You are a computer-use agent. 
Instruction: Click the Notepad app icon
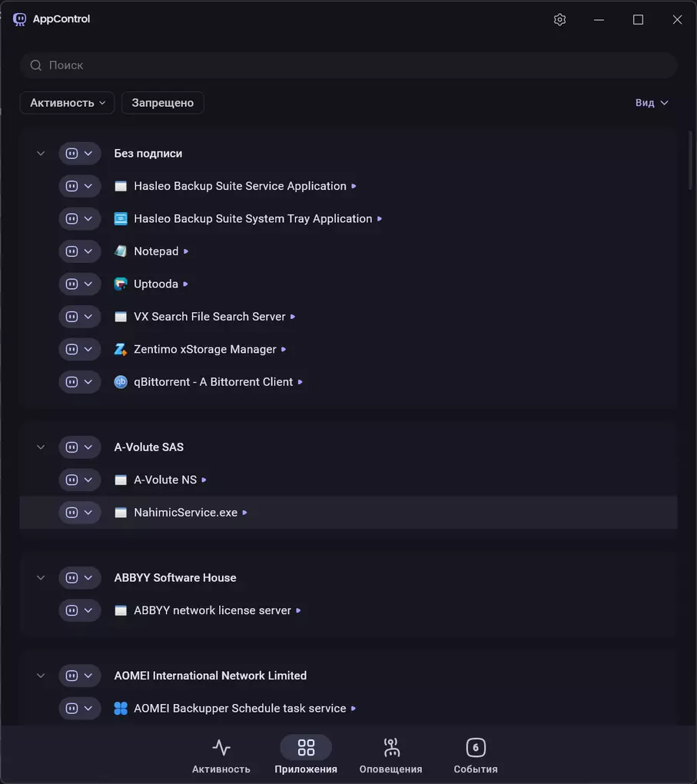pos(121,251)
